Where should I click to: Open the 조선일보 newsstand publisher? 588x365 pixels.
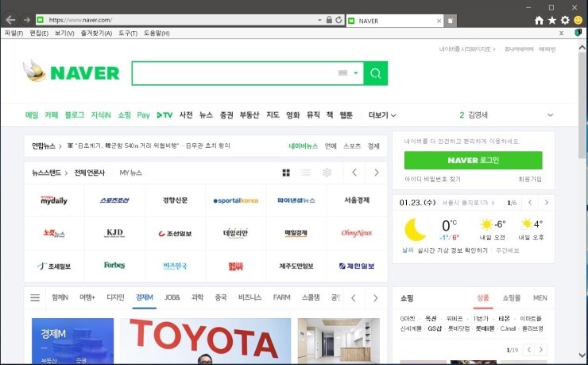tap(175, 233)
